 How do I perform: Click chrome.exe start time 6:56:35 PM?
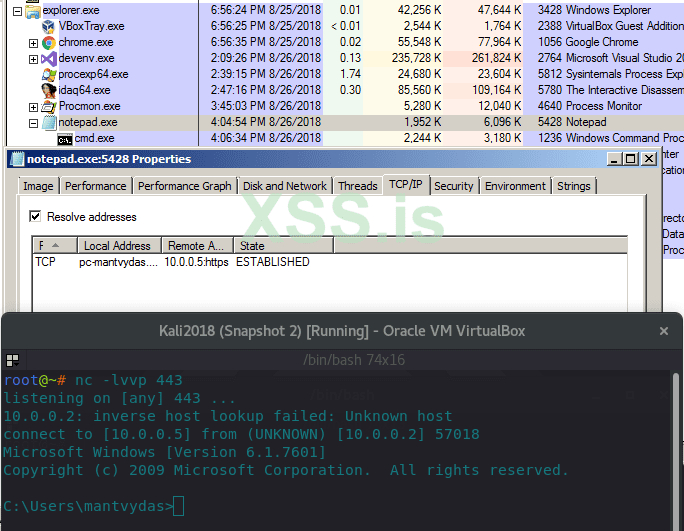click(x=266, y=42)
